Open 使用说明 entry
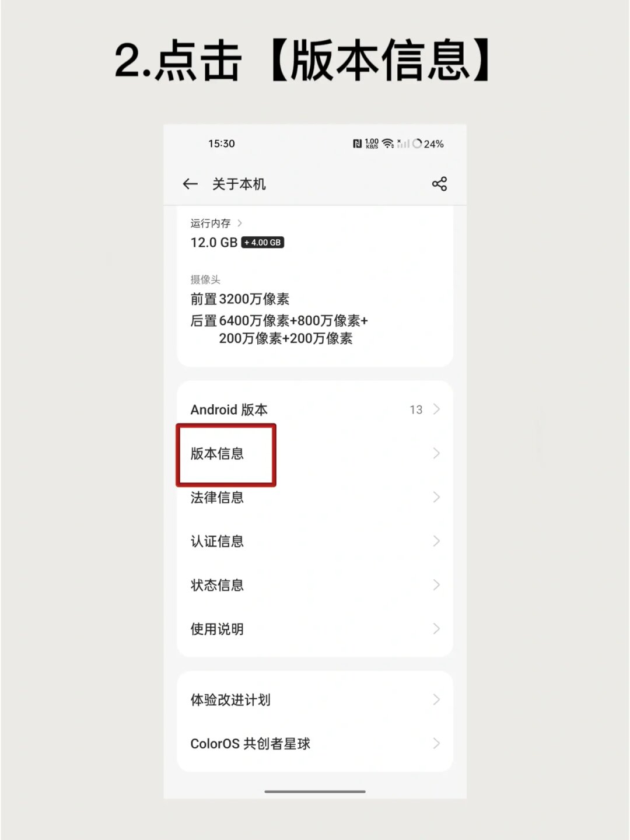Viewport: 630px width, 840px height. coord(315,629)
